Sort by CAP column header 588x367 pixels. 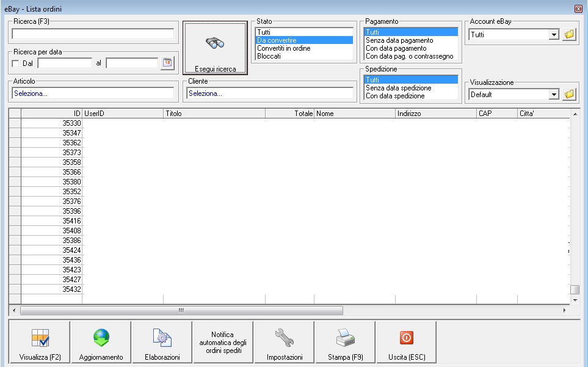click(497, 113)
